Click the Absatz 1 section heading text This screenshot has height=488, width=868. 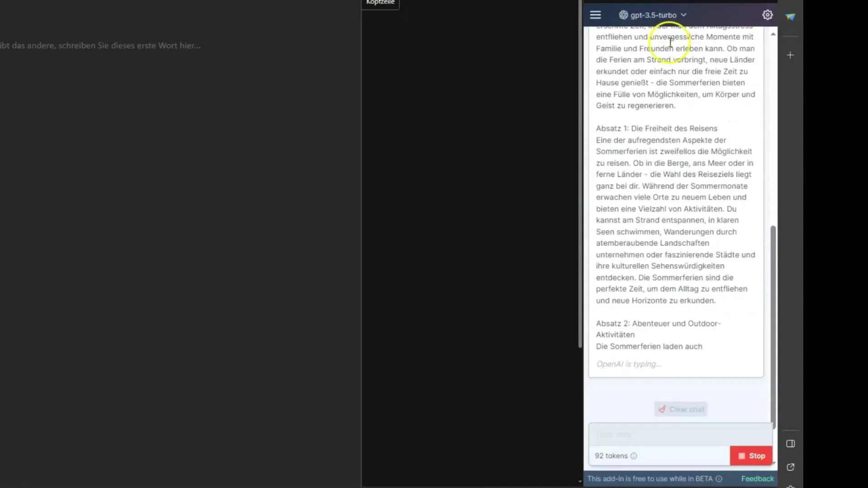click(x=656, y=128)
